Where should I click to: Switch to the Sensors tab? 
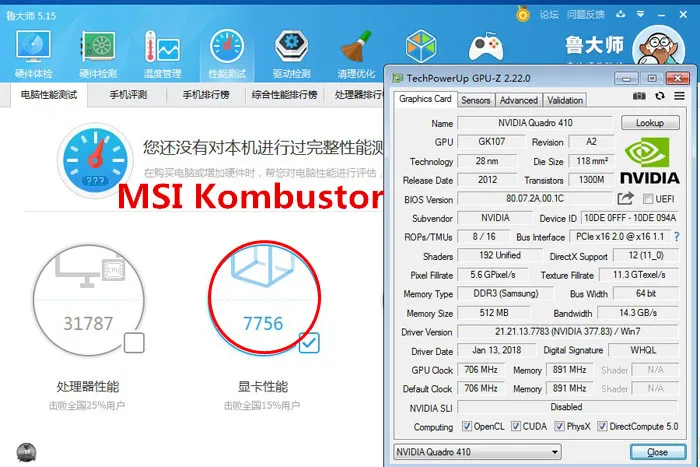click(x=476, y=100)
